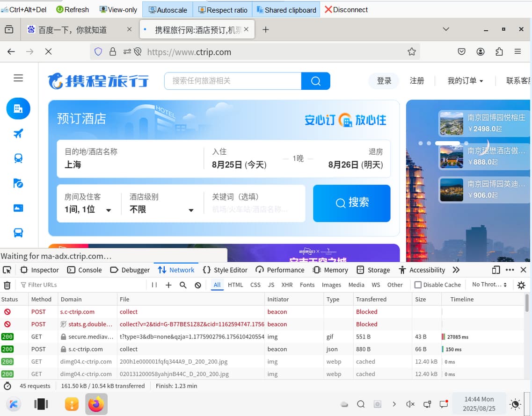Select the XHR filter tab

[287, 285]
